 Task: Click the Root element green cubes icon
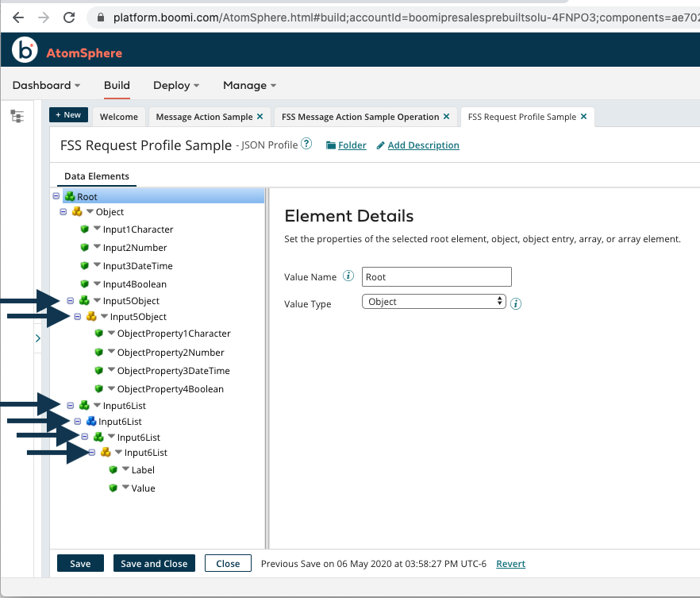click(70, 196)
